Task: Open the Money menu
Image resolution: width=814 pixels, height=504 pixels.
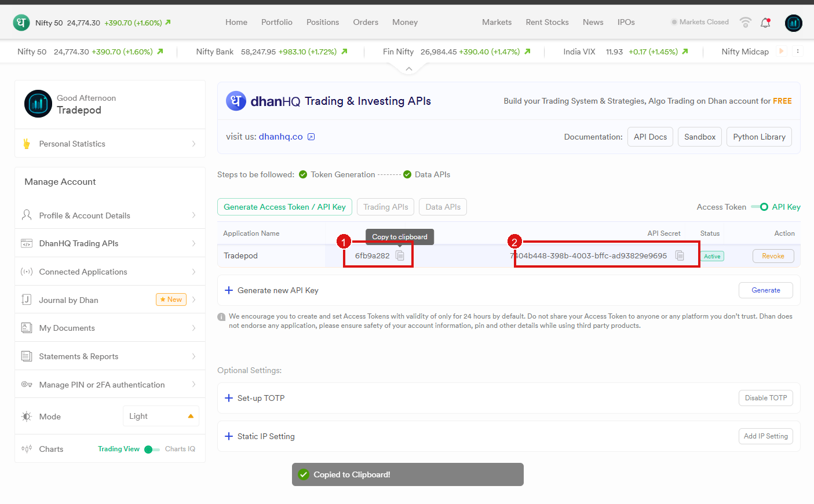Action: click(405, 23)
